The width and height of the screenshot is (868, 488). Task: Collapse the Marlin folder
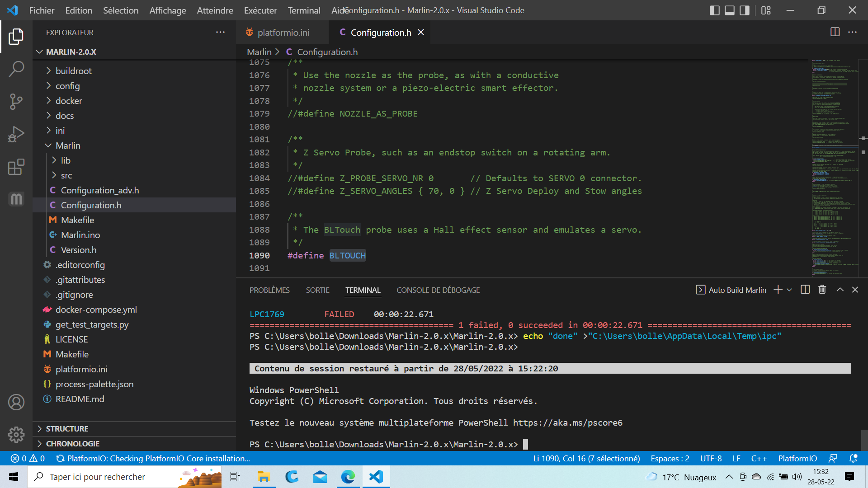68,145
